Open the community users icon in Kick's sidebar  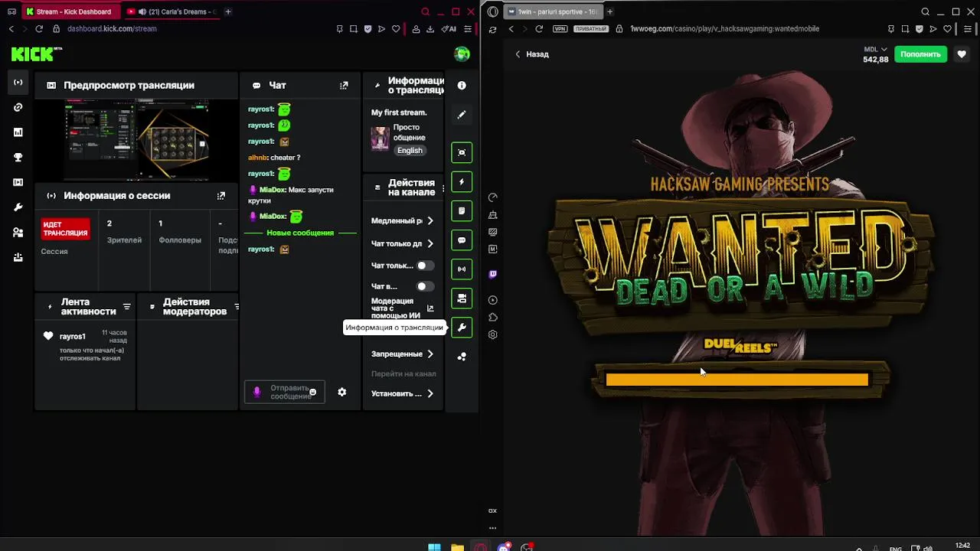(x=18, y=233)
